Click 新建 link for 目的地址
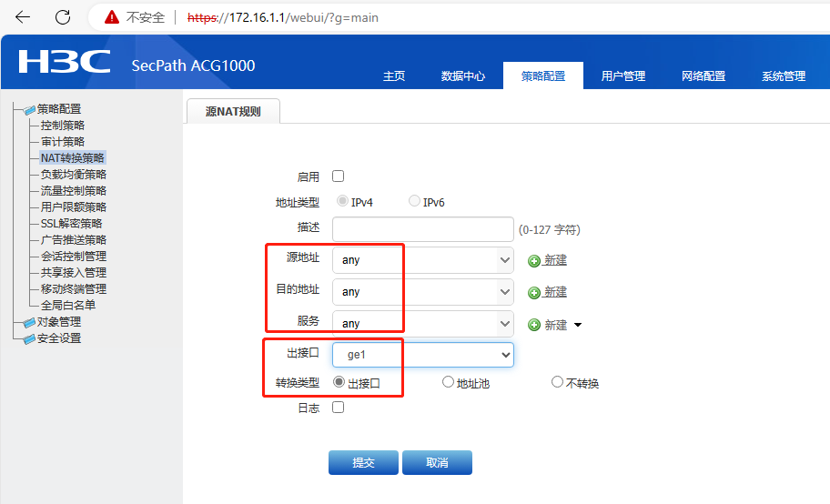830x504 pixels. pos(555,292)
